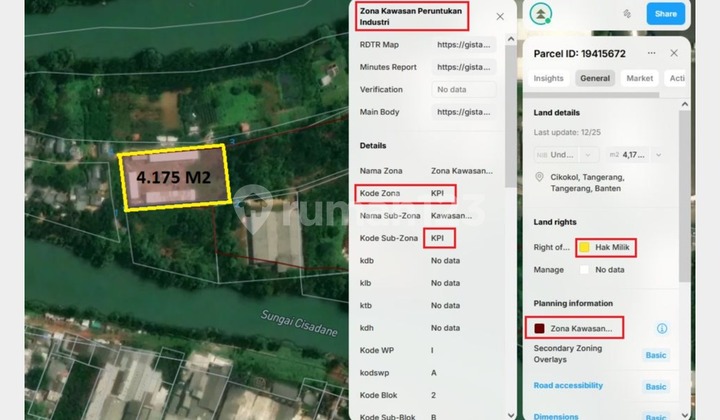Click the Basic badge for Secondary Zoning Overlays
The height and width of the screenshot is (420, 720).
(656, 355)
